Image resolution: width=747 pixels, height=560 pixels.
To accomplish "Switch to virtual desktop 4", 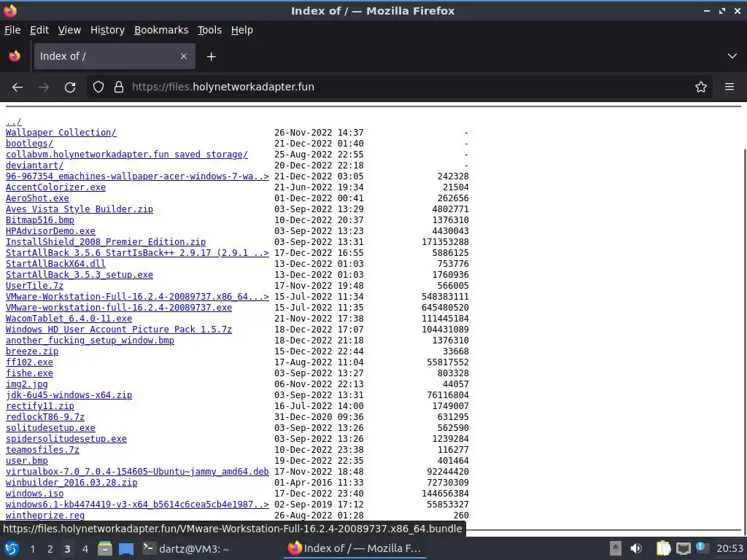I will [85, 549].
